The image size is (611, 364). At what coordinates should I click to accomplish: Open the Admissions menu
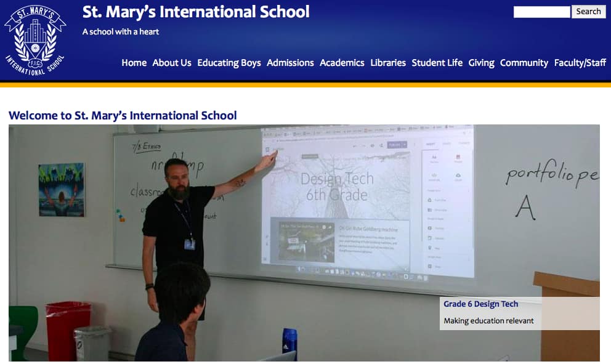coord(290,63)
